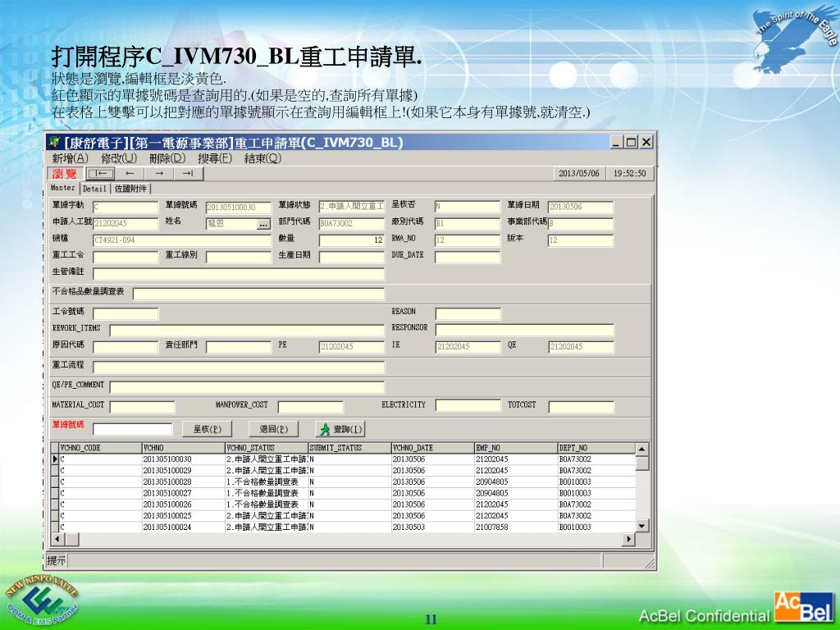840x630 pixels.
Task: Click the MATERIAL_COST input field
Action: click(x=143, y=407)
